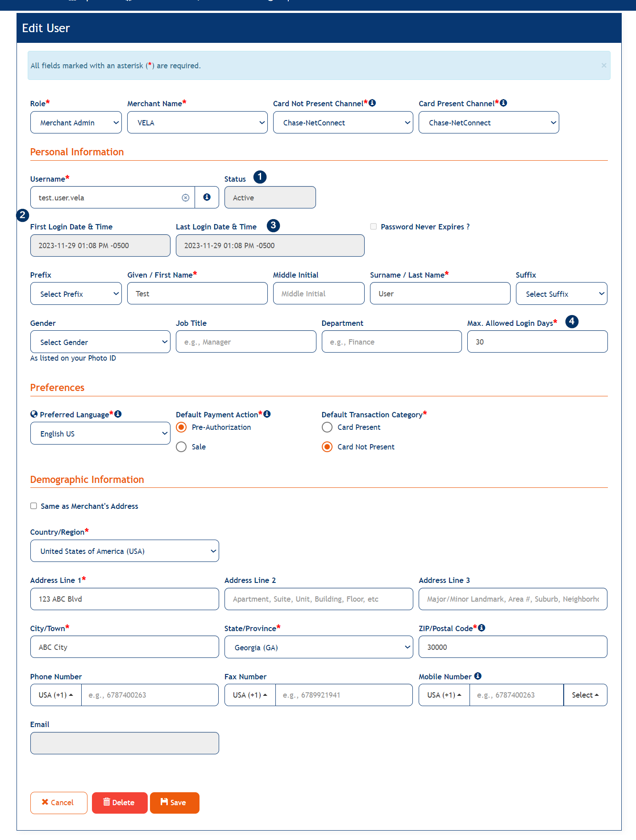The image size is (636, 840).
Task: Click the info icon beside Card Present Channel
Action: pyautogui.click(x=503, y=103)
